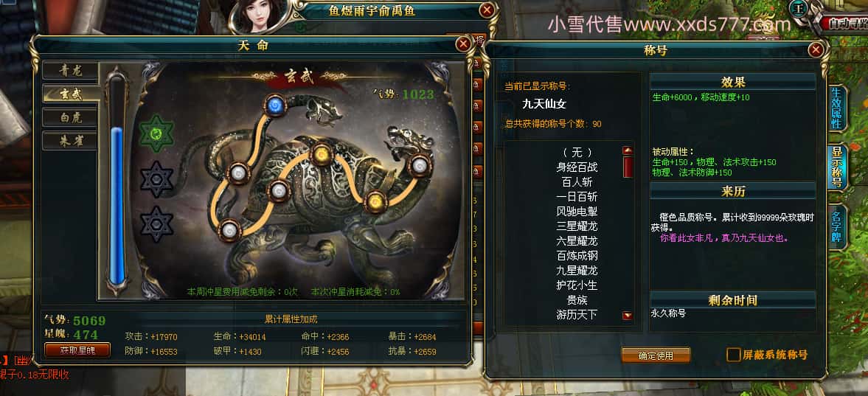
Task: Close the 称号 title window
Action: click(815, 50)
